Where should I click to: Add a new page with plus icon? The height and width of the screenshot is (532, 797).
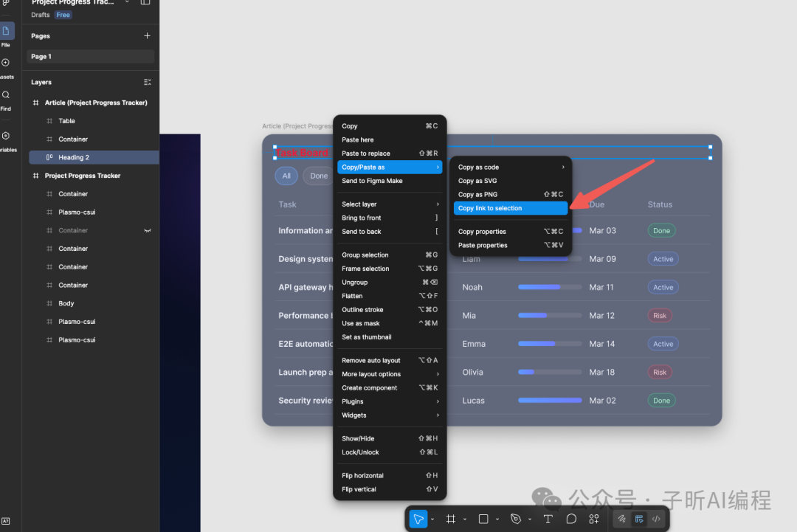[x=147, y=35]
